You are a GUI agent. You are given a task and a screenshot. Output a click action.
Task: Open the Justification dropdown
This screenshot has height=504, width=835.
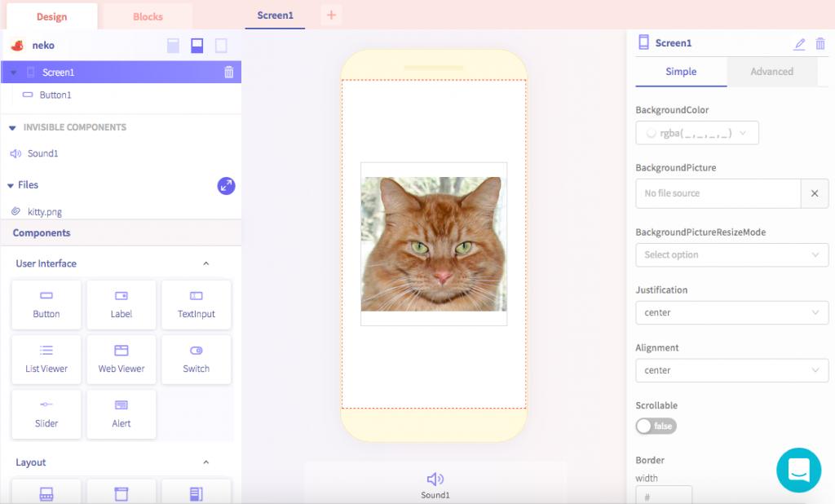coord(731,312)
